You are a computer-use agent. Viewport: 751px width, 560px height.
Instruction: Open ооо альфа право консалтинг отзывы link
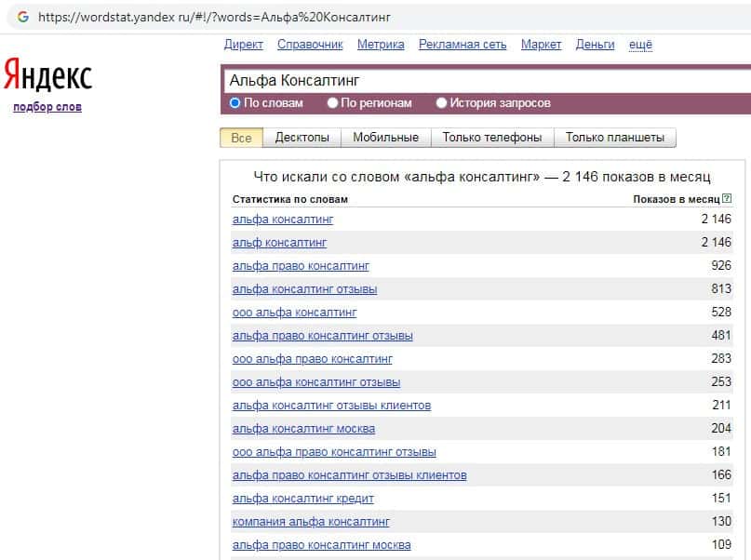[334, 451]
